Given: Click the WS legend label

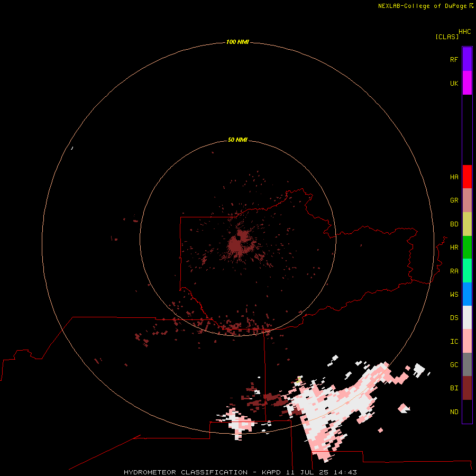Looking at the screenshot, I should point(454,294).
